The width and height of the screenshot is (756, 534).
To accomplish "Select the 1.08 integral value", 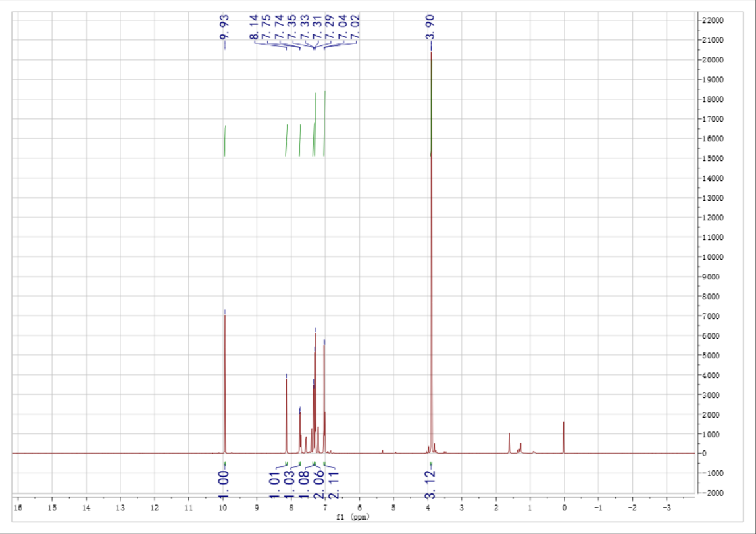I will [304, 485].
